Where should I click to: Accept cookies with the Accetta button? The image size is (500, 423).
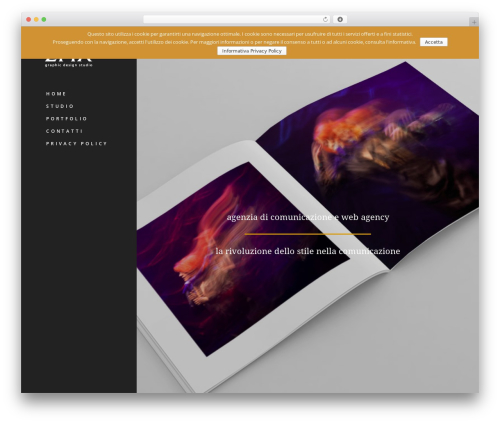click(433, 42)
